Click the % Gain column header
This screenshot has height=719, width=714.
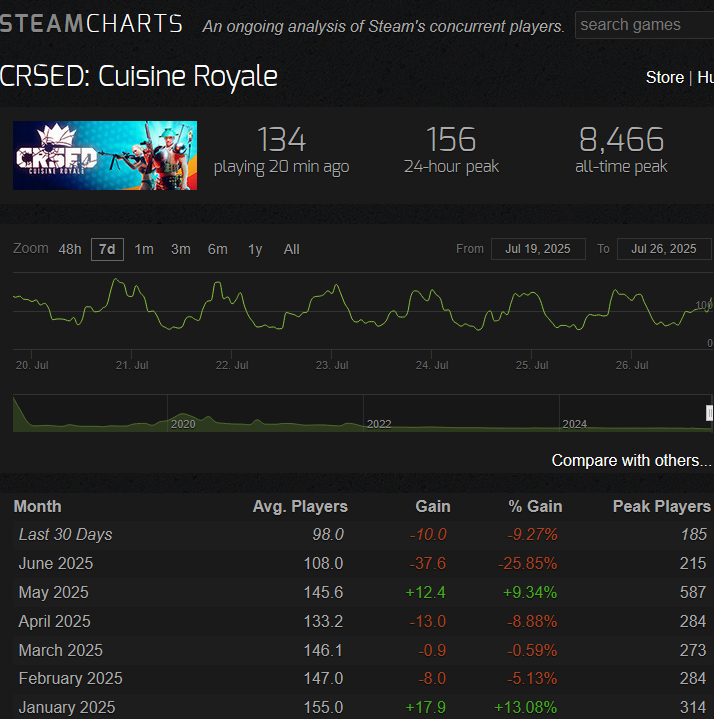(535, 507)
